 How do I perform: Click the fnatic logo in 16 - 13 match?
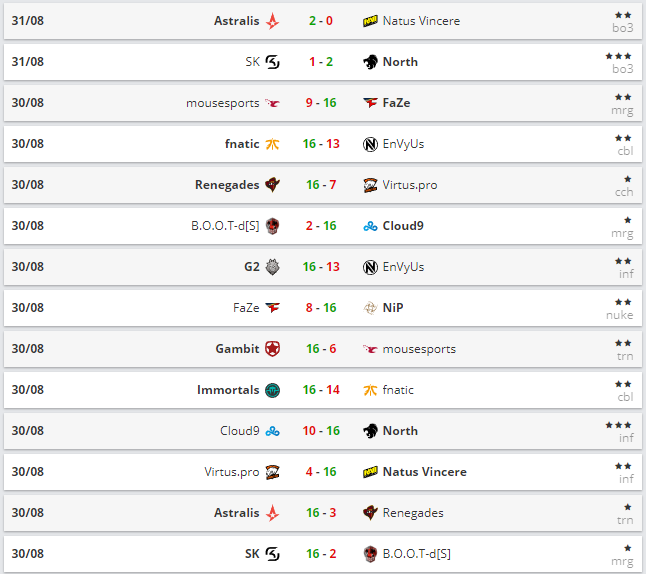pos(272,144)
